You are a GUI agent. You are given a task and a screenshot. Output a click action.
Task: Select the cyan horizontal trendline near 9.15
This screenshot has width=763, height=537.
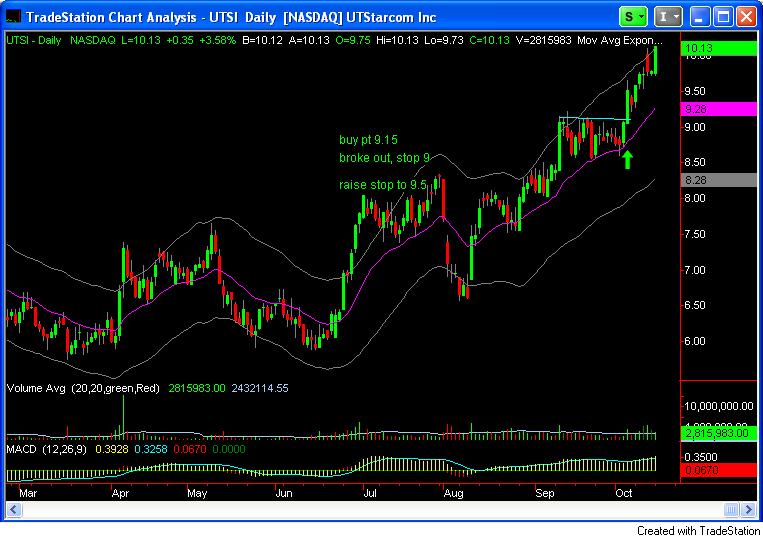pos(595,118)
